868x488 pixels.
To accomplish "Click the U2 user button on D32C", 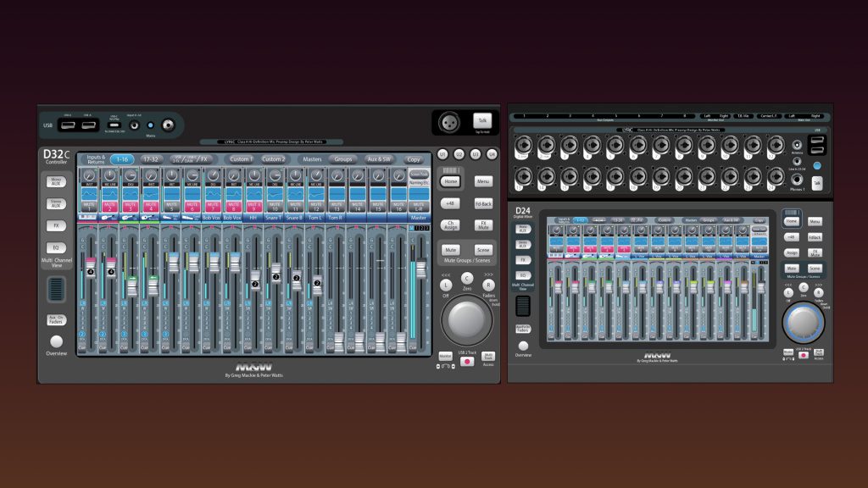I will click(x=459, y=154).
